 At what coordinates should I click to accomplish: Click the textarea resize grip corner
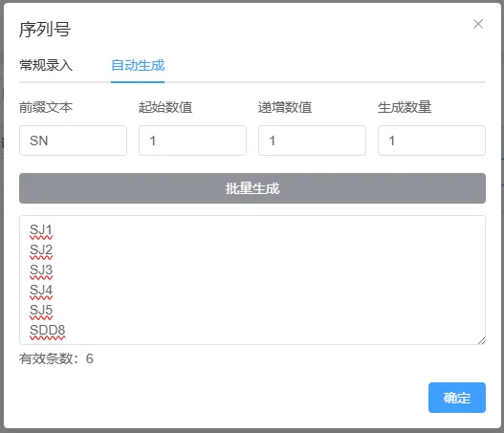click(x=481, y=341)
